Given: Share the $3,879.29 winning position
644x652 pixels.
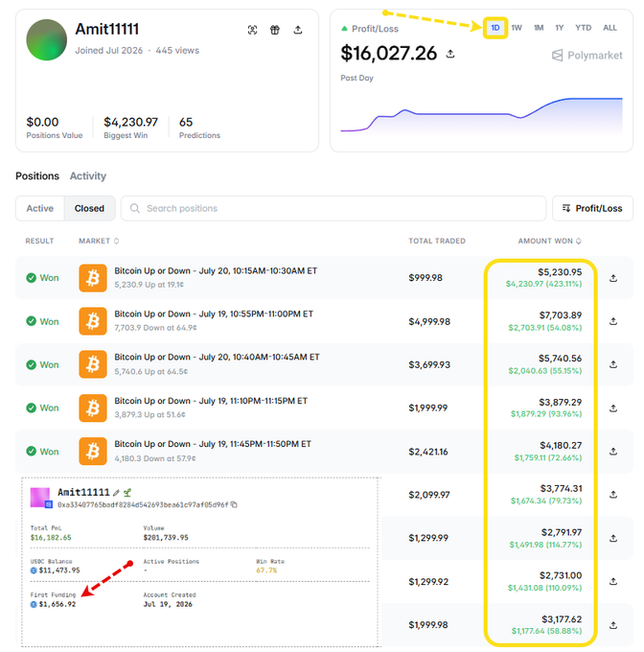Looking at the screenshot, I should click(x=613, y=408).
